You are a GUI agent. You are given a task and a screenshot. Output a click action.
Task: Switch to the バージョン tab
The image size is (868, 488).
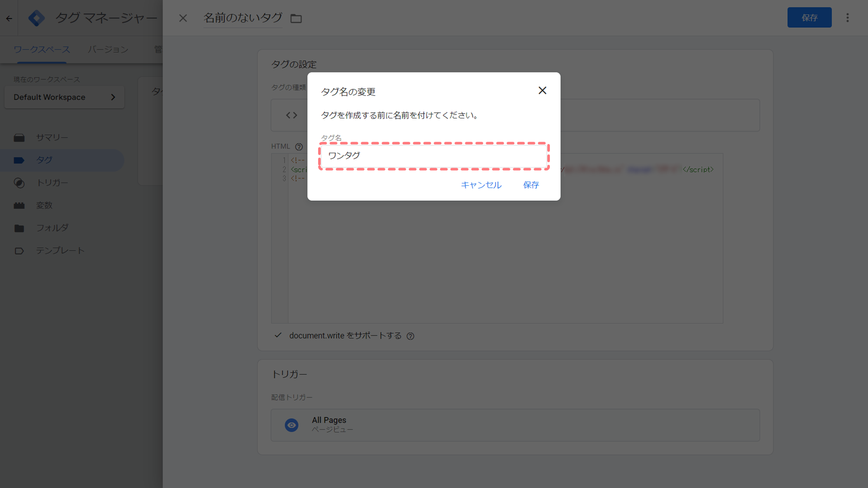[108, 49]
